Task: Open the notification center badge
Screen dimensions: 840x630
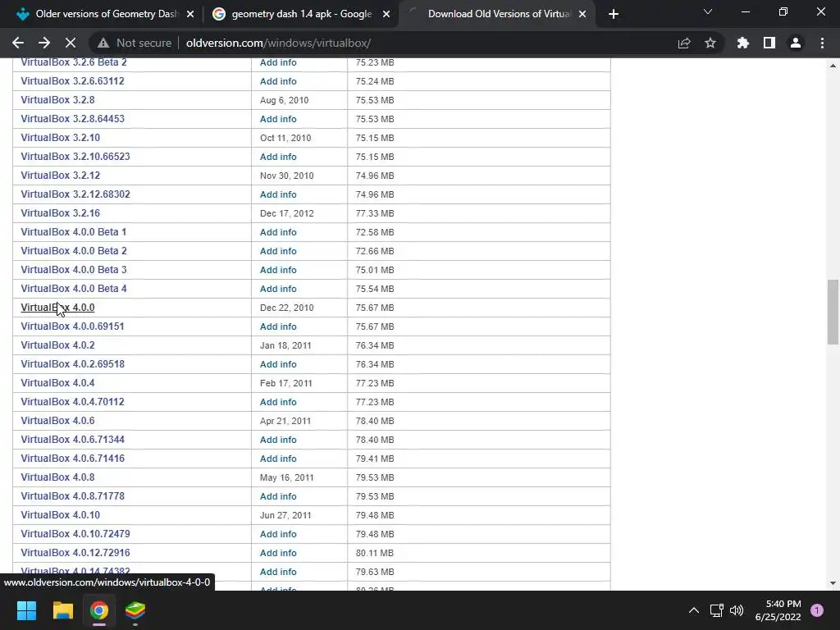Action: click(817, 610)
